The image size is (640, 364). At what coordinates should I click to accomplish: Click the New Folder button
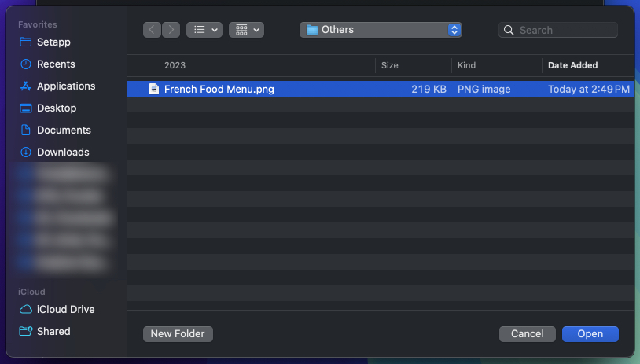pyautogui.click(x=178, y=334)
